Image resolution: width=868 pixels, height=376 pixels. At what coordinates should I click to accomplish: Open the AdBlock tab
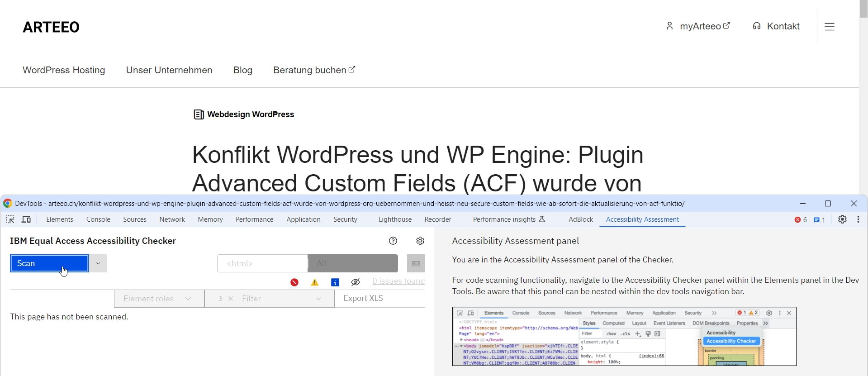pos(581,219)
